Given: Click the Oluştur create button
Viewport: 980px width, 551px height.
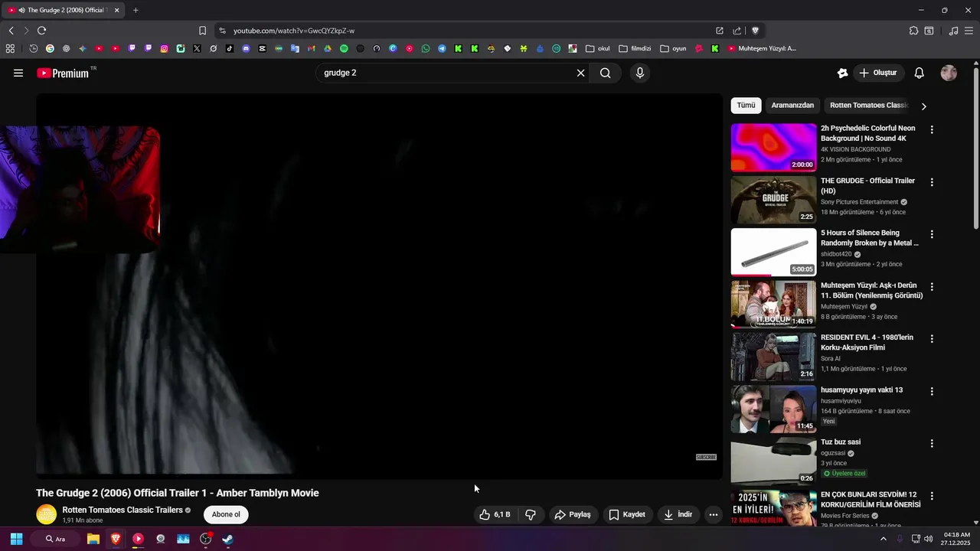Looking at the screenshot, I should (x=877, y=73).
